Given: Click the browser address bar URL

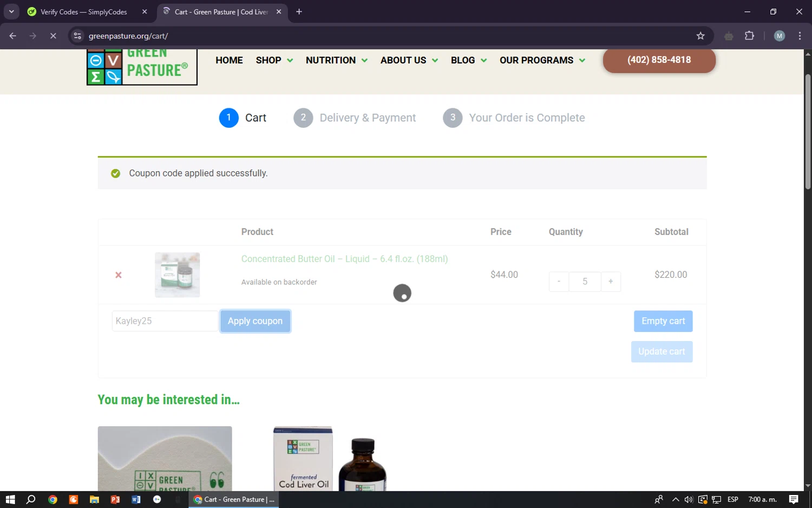Looking at the screenshot, I should pyautogui.click(x=128, y=36).
